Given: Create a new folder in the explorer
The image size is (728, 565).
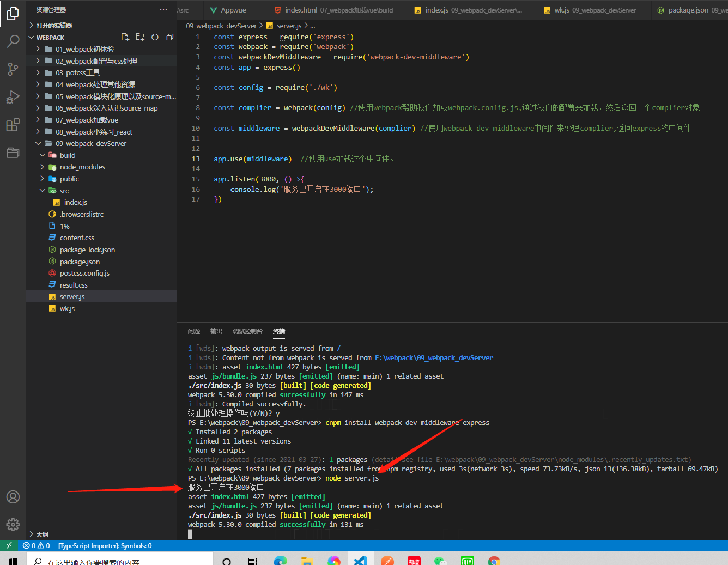Looking at the screenshot, I should coord(139,37).
